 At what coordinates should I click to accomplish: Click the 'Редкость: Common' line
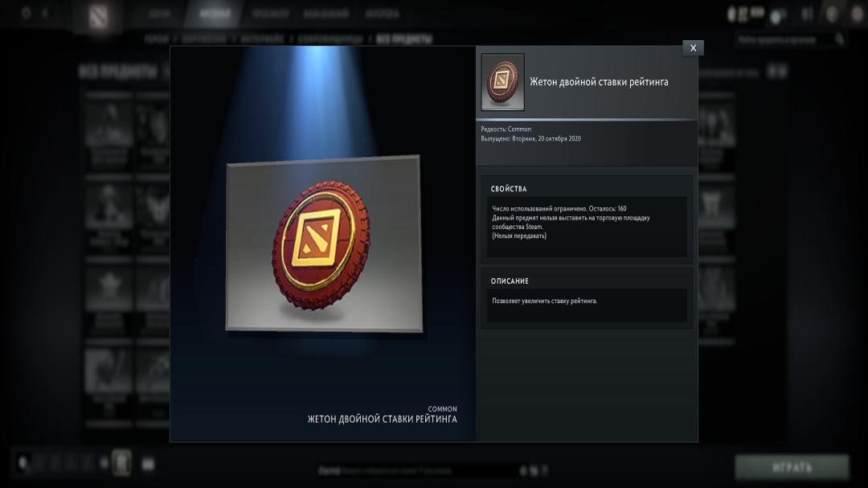pyautogui.click(x=506, y=129)
